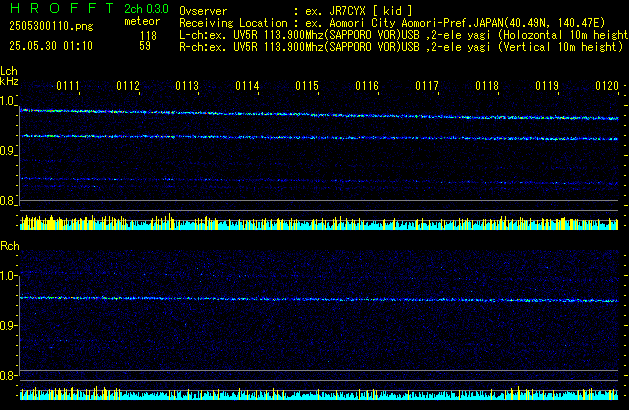Image resolution: width=629 pixels, height=410 pixels.
Task: Click the '0119' time marker
Action: [x=547, y=86]
